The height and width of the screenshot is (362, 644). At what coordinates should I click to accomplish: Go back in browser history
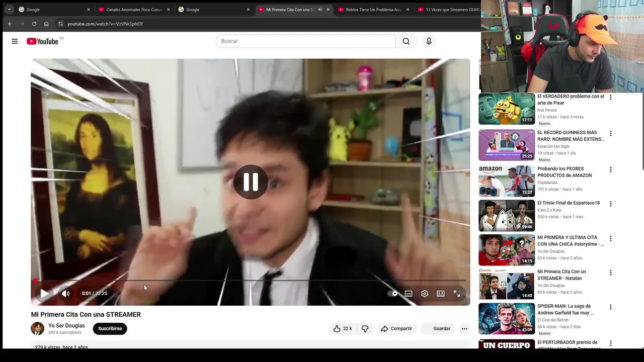coord(10,24)
